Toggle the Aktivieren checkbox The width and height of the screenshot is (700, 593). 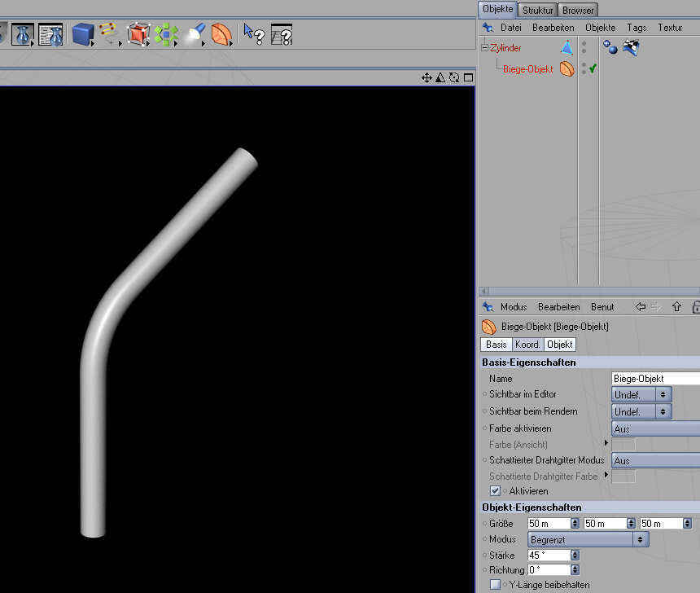click(x=495, y=490)
